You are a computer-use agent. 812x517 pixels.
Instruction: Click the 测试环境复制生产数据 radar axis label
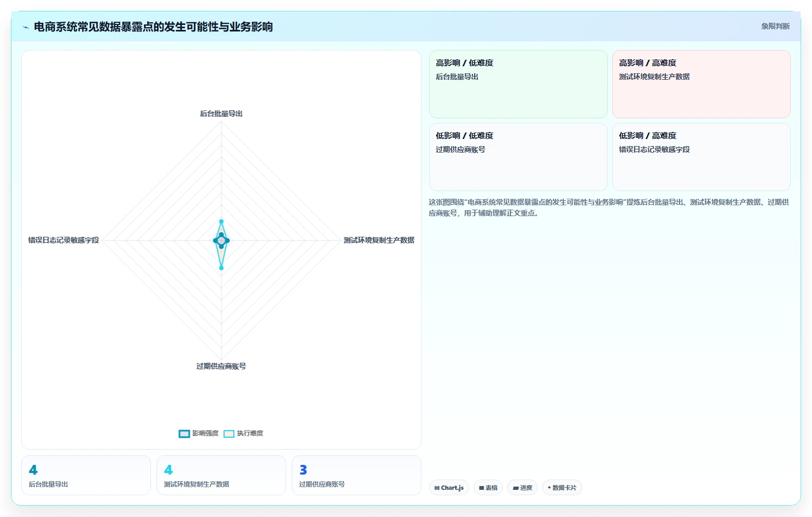(379, 240)
